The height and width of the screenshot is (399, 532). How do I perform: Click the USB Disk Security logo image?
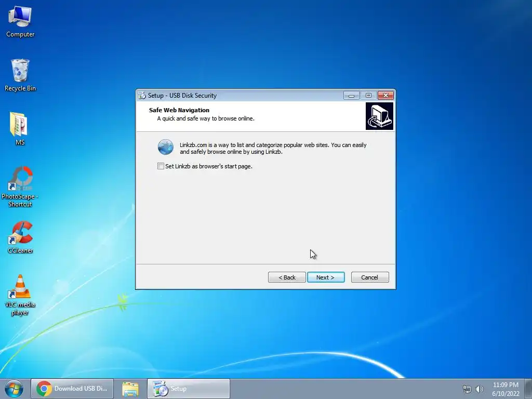click(x=379, y=116)
